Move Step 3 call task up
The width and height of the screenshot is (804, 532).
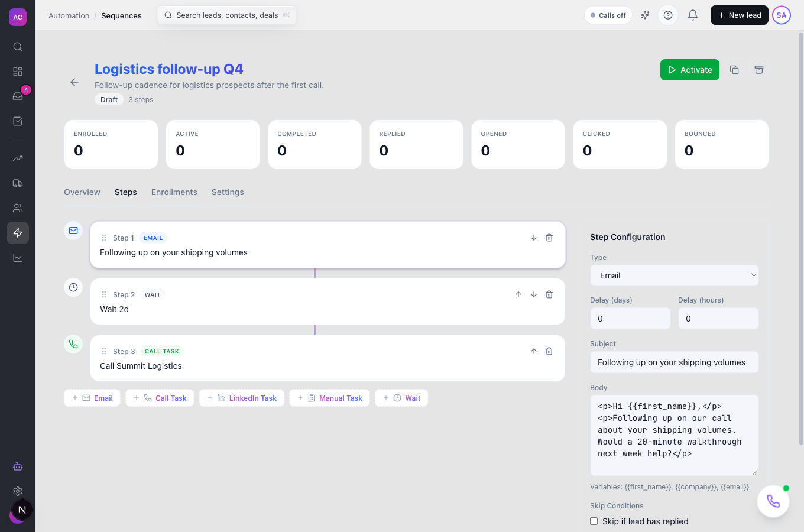pyautogui.click(x=534, y=351)
